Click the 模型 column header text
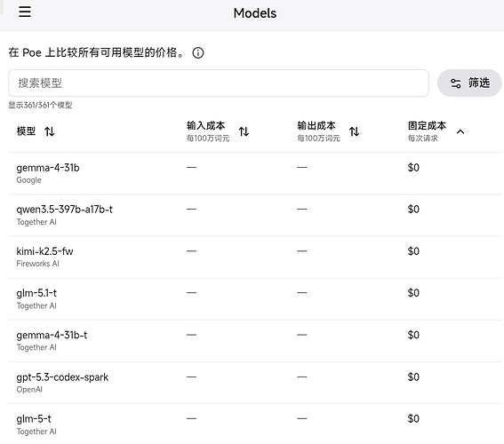The height and width of the screenshot is (444, 504). click(x=26, y=131)
